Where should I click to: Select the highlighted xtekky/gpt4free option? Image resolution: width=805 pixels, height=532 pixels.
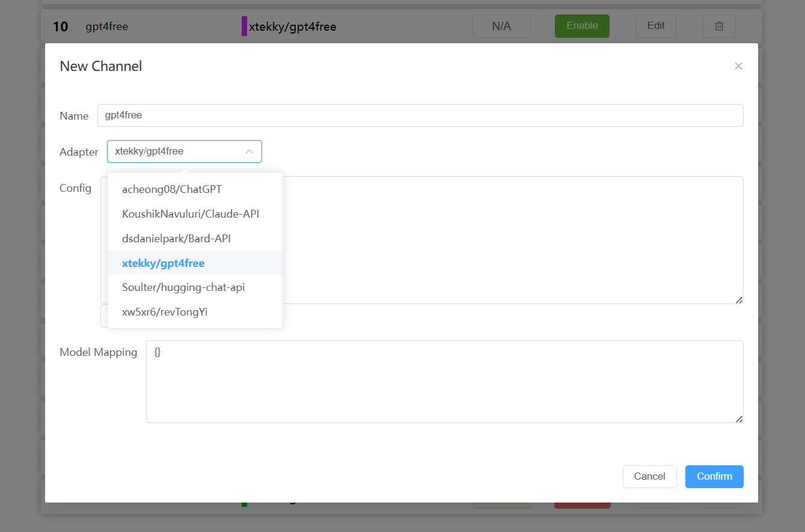pos(164,263)
